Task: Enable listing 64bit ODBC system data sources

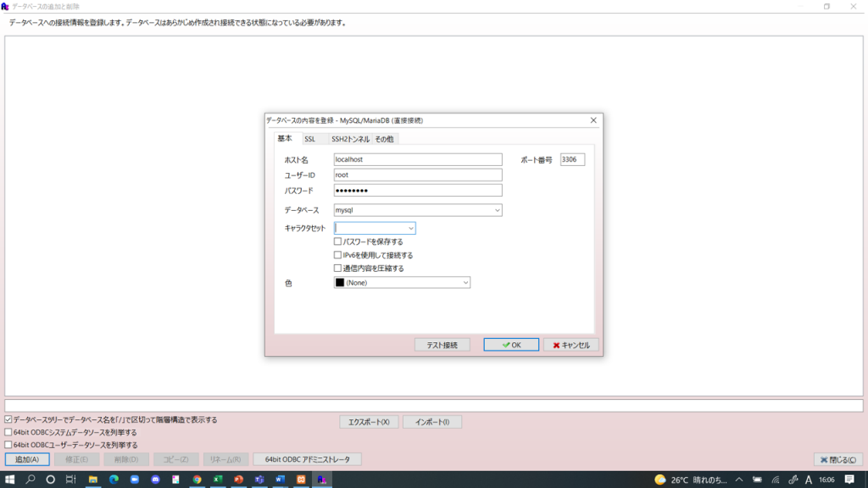Action: click(x=8, y=430)
